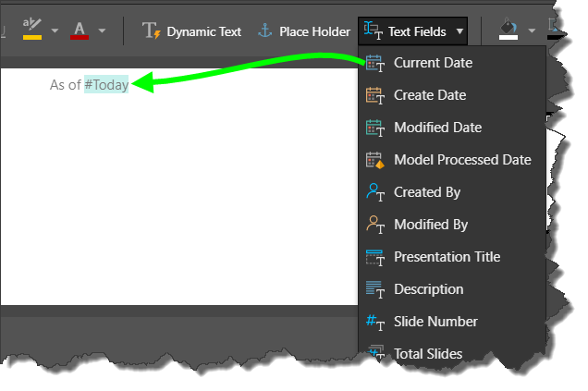The width and height of the screenshot is (588, 391).
Task: Open the highlight color dropdown arrow
Action: point(55,31)
